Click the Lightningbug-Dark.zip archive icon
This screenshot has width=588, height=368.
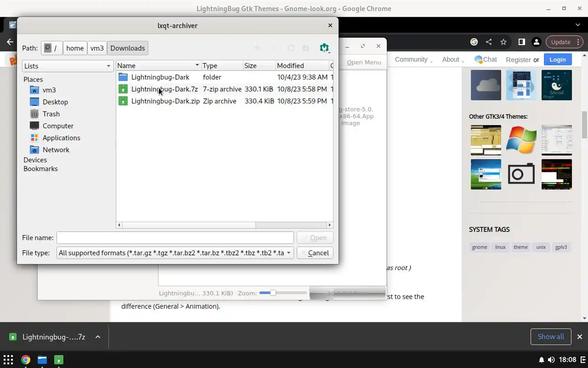pos(123,101)
